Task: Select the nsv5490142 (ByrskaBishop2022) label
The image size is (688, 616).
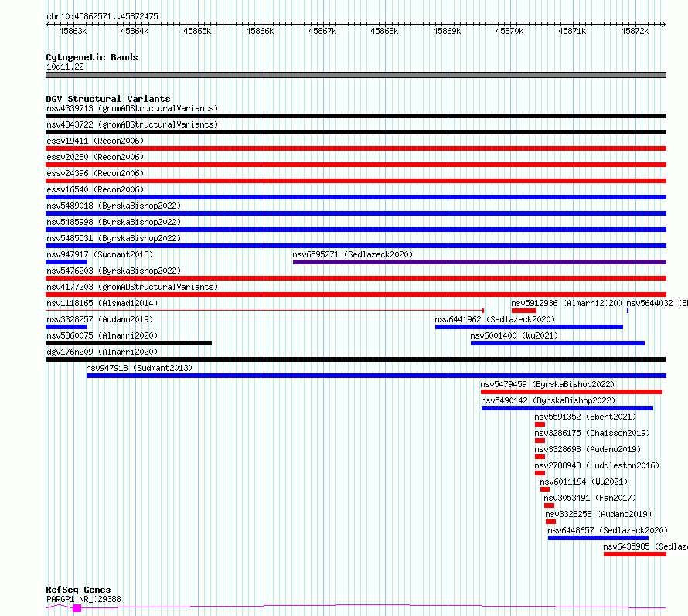Action: tap(549, 400)
